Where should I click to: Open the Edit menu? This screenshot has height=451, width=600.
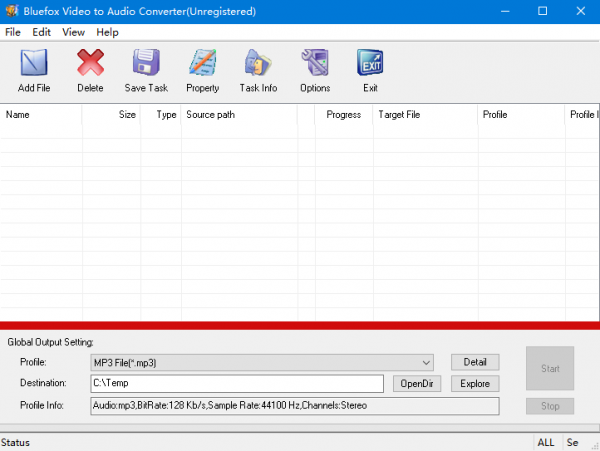[41, 32]
